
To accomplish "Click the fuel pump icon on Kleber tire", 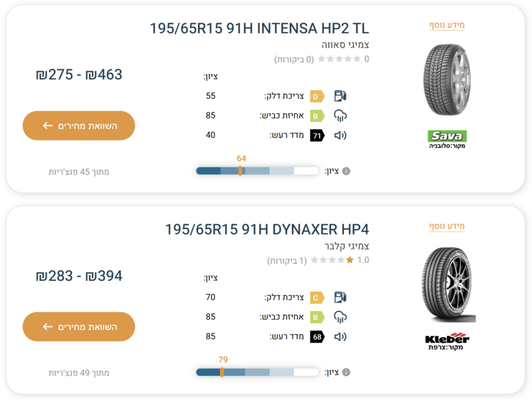I will pyautogui.click(x=340, y=298).
